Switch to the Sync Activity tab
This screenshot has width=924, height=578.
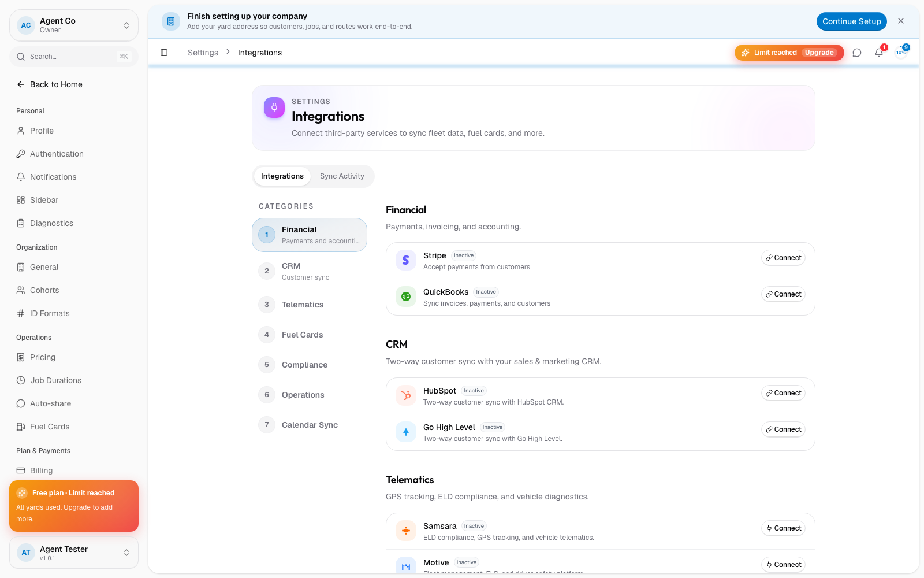pyautogui.click(x=342, y=176)
